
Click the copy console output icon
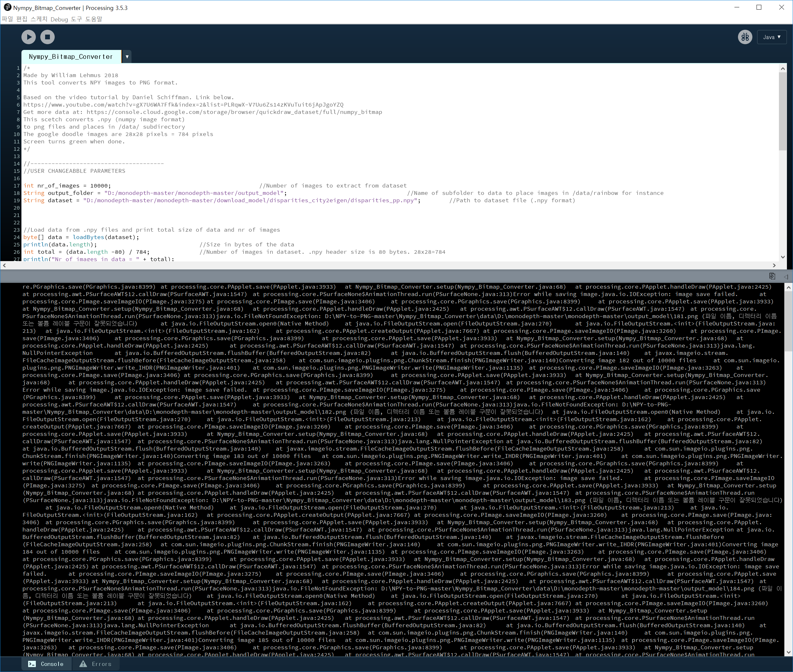click(772, 276)
